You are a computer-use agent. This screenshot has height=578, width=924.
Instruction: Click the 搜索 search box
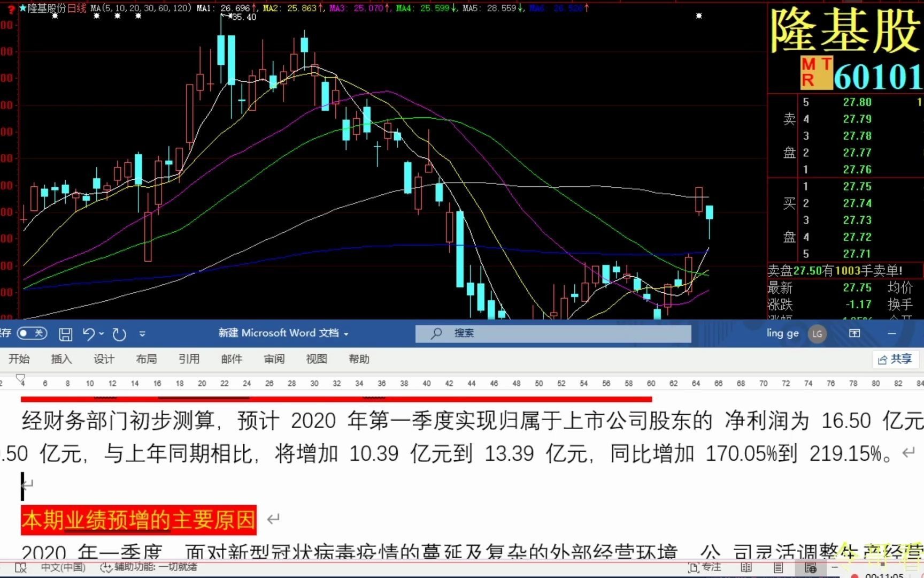(553, 333)
